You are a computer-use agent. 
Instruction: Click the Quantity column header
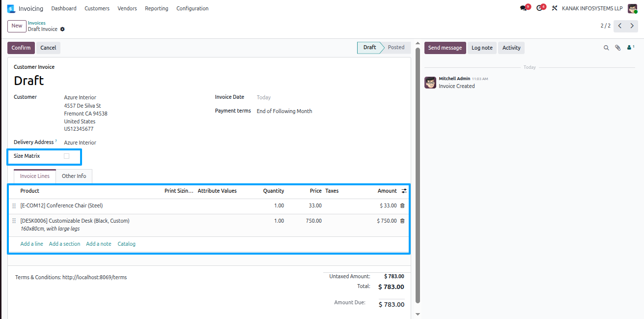pyautogui.click(x=273, y=191)
